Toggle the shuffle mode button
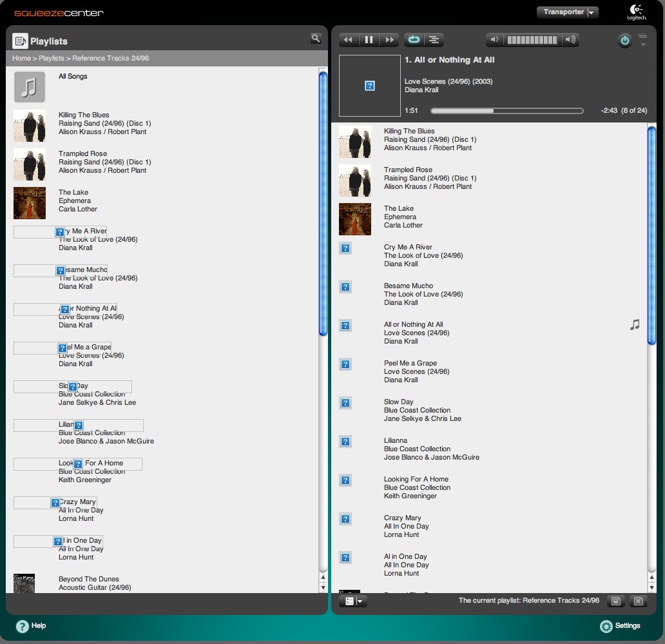 coord(434,40)
